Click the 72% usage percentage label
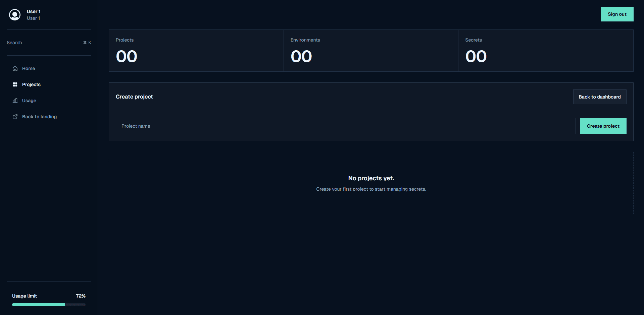This screenshot has height=315, width=644. click(x=81, y=296)
